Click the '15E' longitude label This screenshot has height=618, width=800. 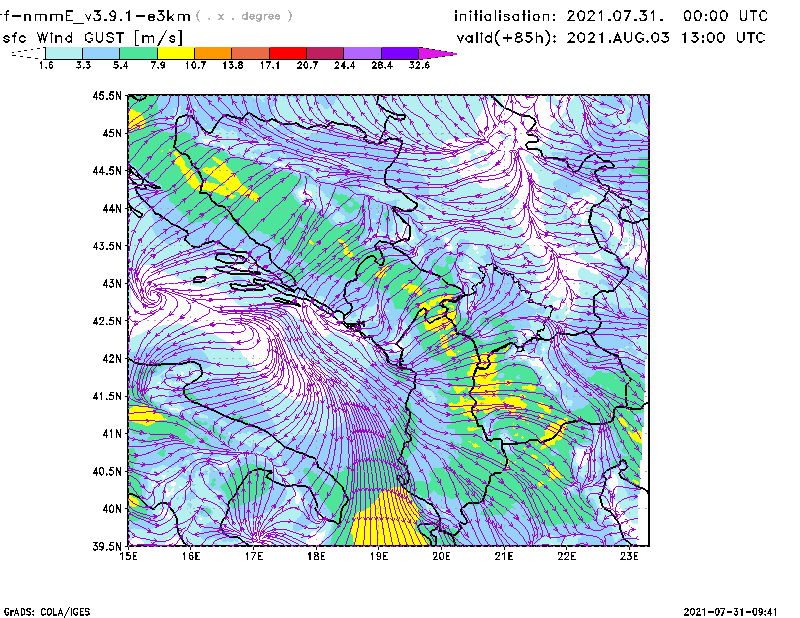coord(128,556)
